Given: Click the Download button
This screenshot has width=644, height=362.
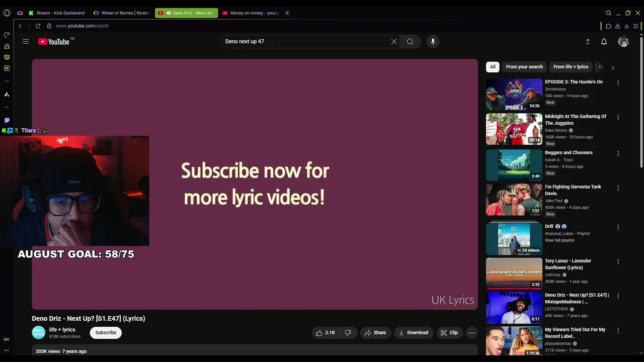Looking at the screenshot, I should point(413,333).
